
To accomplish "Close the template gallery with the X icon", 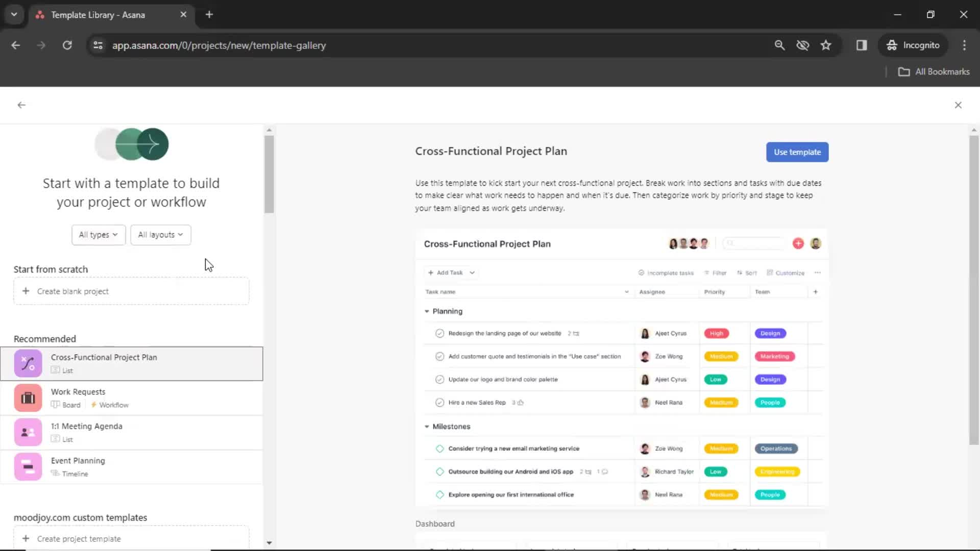I will coord(958,105).
